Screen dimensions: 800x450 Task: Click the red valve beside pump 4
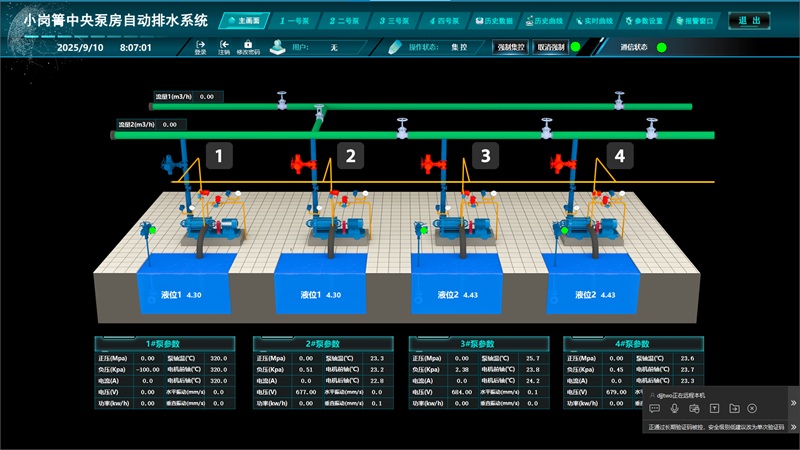click(556, 162)
